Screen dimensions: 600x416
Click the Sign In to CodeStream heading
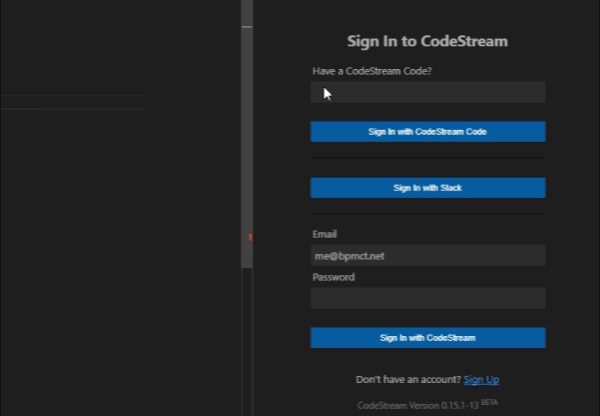tap(427, 42)
